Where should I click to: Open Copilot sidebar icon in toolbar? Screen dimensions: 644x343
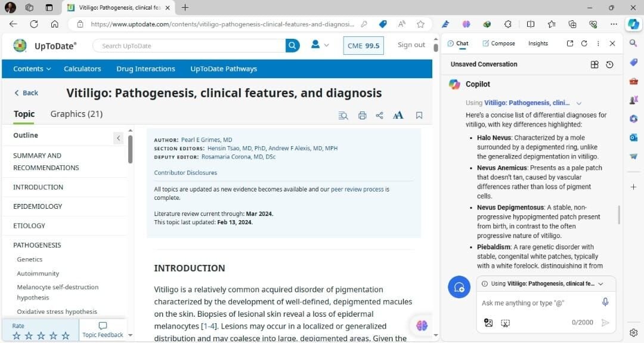coord(633,24)
